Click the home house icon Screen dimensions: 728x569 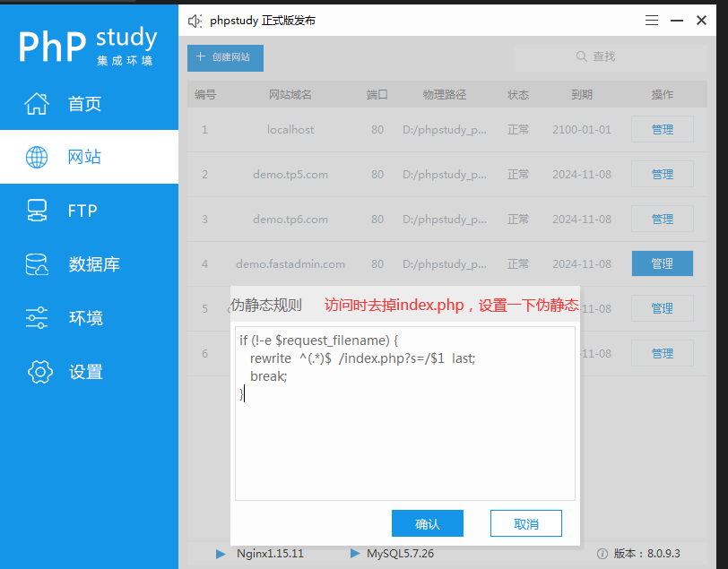click(x=37, y=104)
